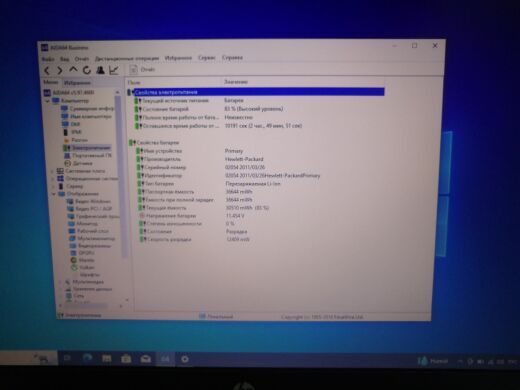Go back with the left arrow toolbar icon
520x390 pixels.
coord(47,70)
